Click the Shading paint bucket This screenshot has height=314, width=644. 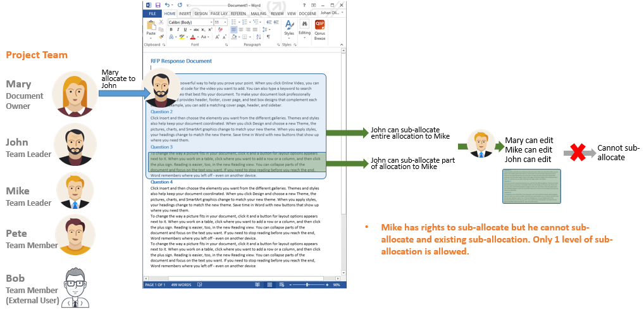tap(233, 37)
